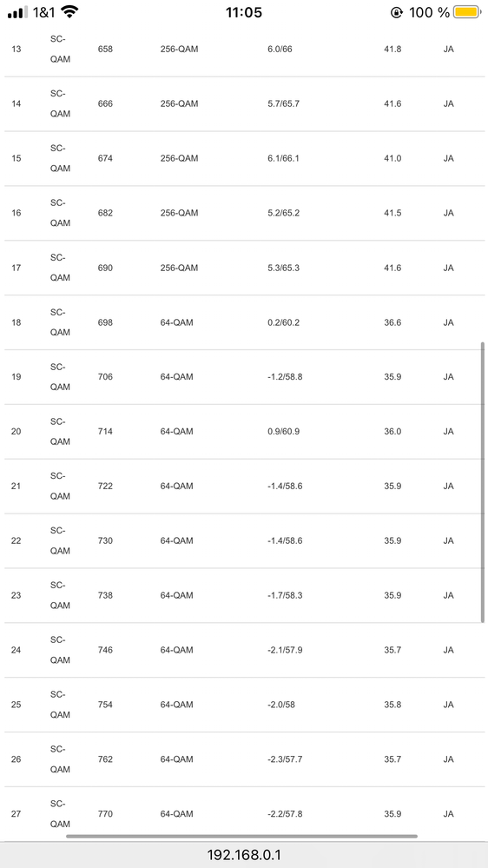Click 256-QAM modulation in channel 17 row
The width and height of the screenshot is (488, 868).
pos(179,268)
